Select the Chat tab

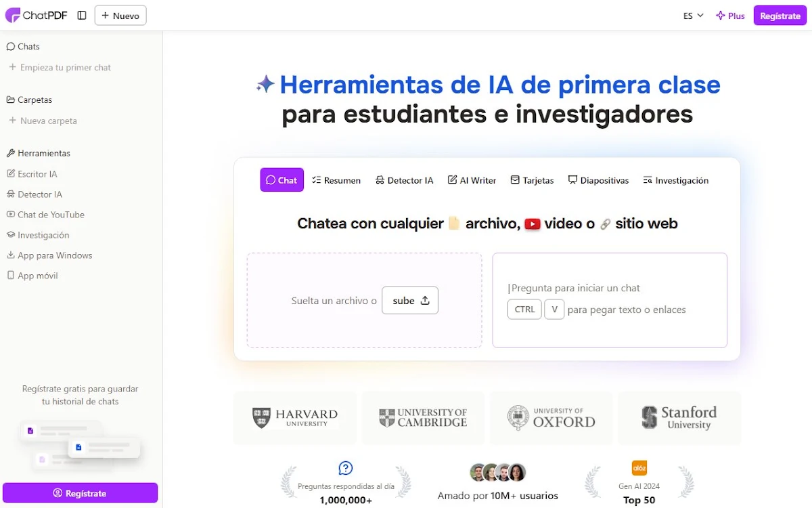[x=281, y=180]
